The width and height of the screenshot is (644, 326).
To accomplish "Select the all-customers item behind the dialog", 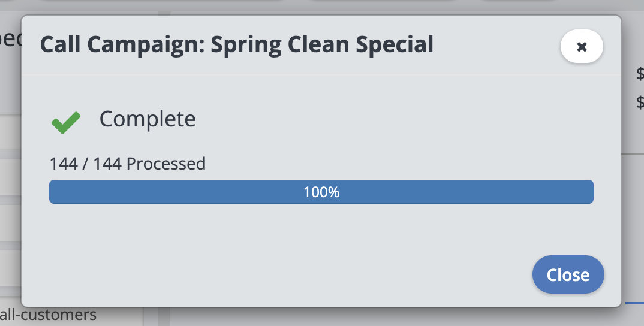I will (48, 314).
